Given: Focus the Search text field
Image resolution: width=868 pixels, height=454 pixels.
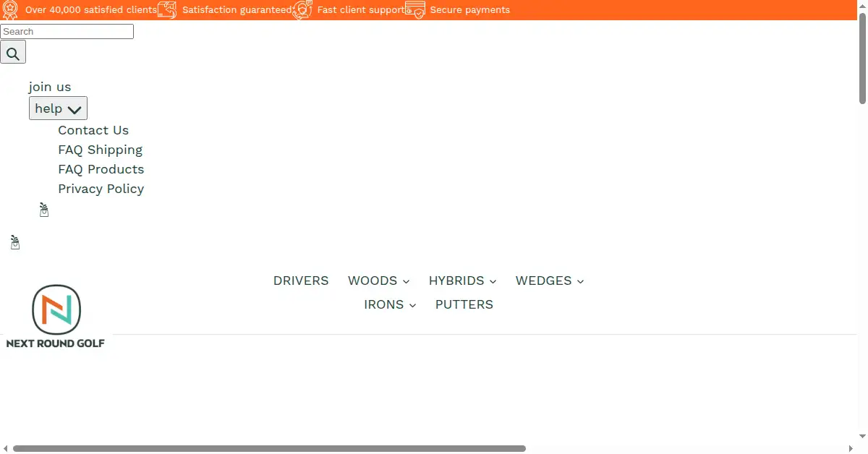Looking at the screenshot, I should (x=67, y=31).
